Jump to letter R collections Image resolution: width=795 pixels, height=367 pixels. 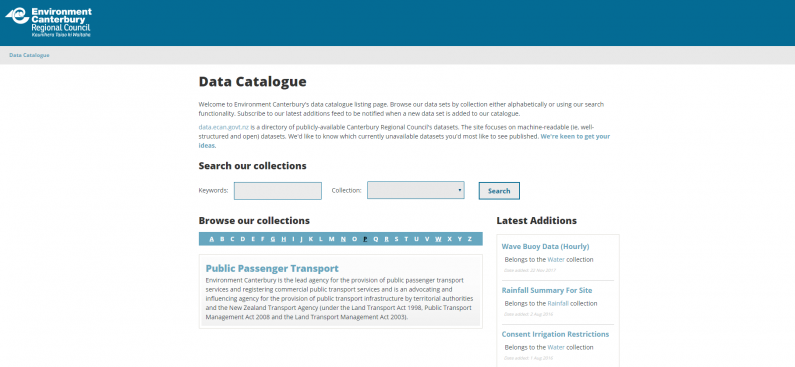coord(386,239)
